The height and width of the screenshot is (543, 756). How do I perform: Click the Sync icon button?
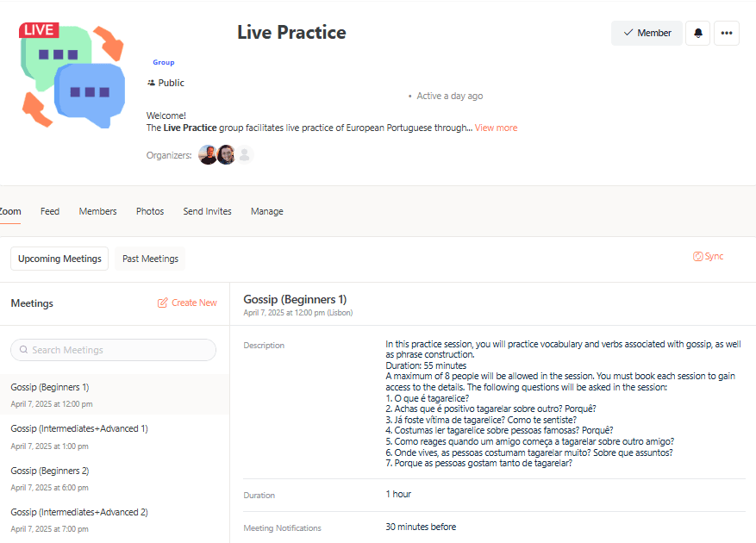tap(699, 257)
